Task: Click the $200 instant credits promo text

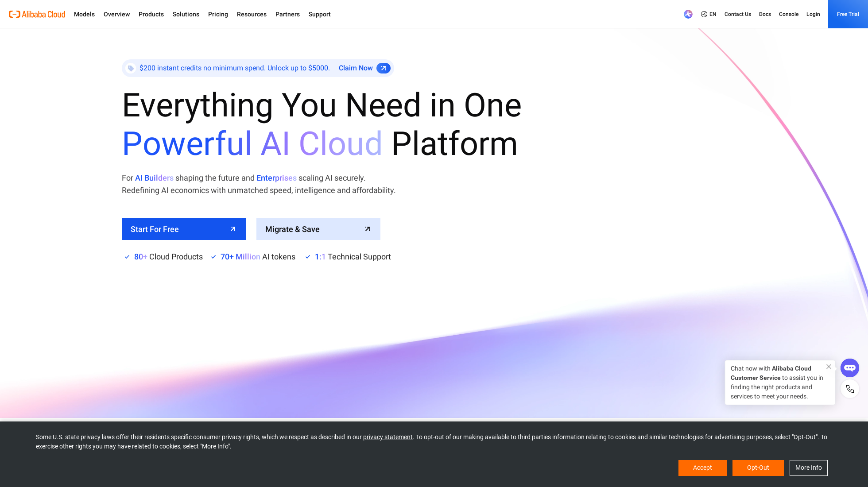Action: pyautogui.click(x=235, y=68)
